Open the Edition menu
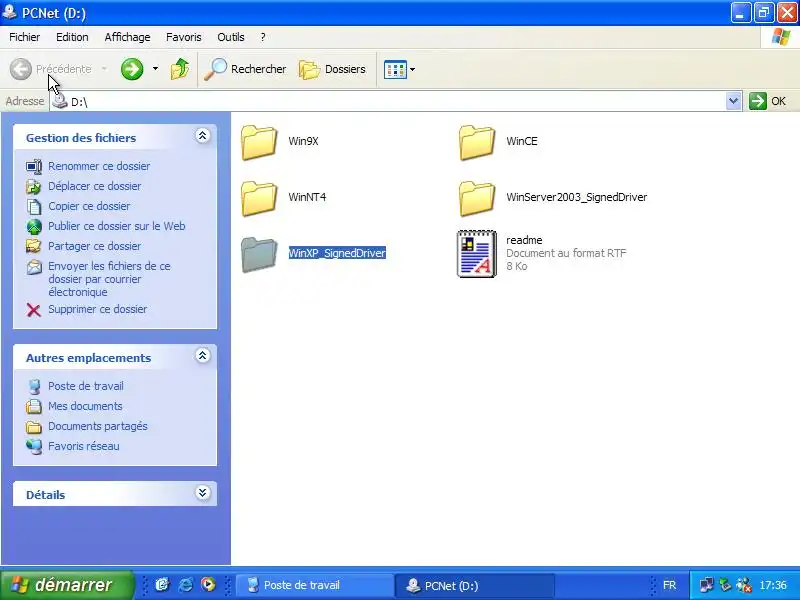This screenshot has width=800, height=600. click(72, 37)
